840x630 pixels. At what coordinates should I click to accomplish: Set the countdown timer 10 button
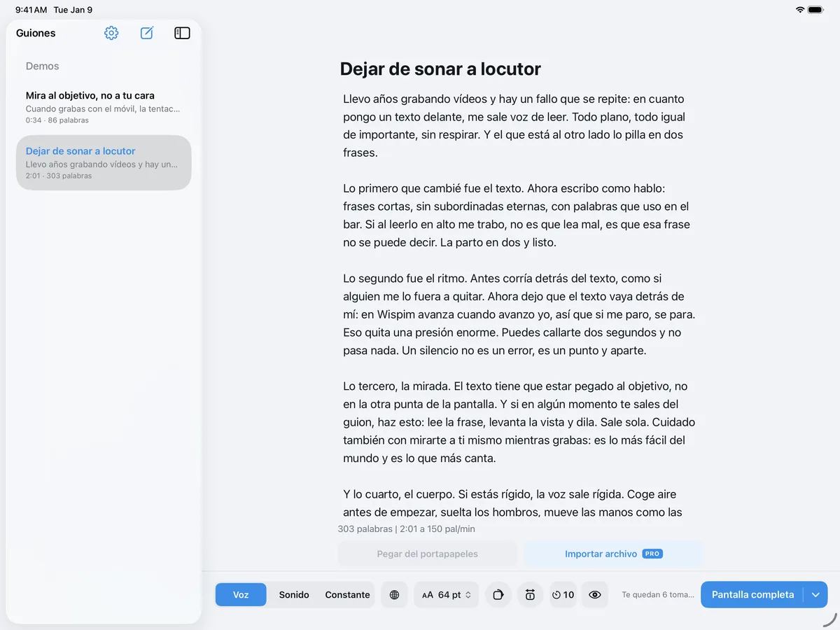coord(563,595)
